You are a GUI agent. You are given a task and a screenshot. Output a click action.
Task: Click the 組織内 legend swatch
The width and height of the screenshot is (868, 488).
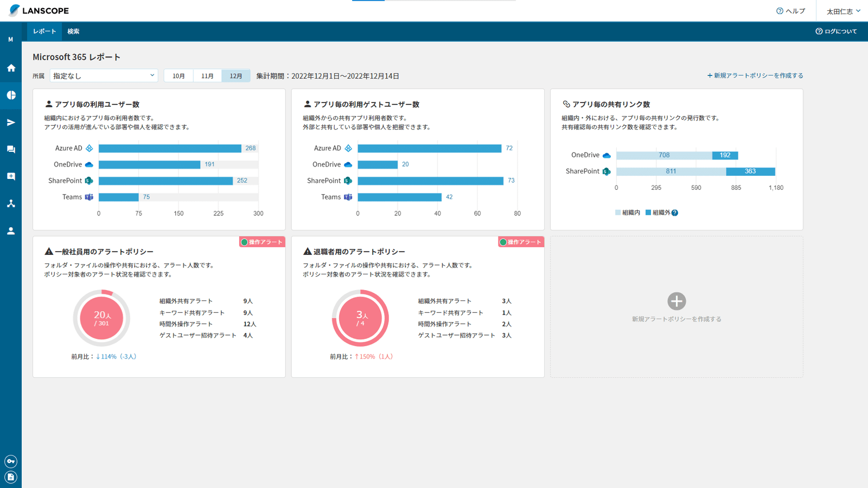618,213
